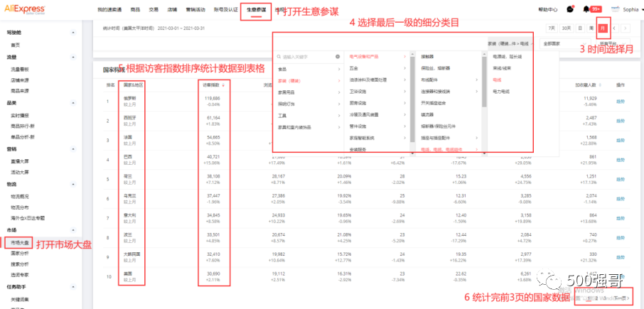Open the 营销活动 top menu
644x309 pixels.
195,9
